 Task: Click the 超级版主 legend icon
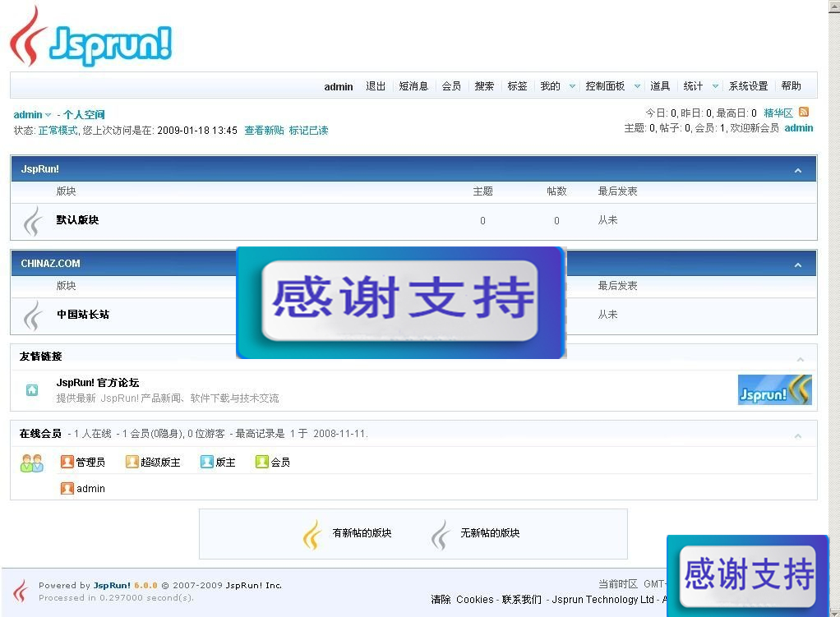[132, 462]
